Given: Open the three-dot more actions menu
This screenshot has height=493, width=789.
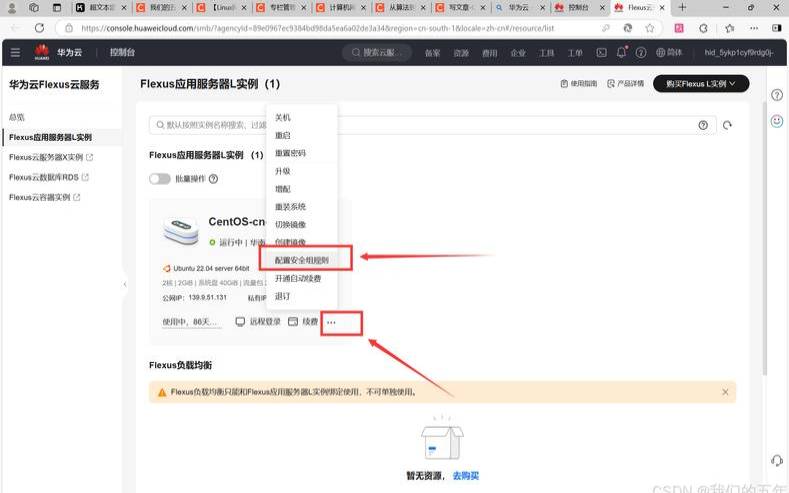Looking at the screenshot, I should [331, 322].
